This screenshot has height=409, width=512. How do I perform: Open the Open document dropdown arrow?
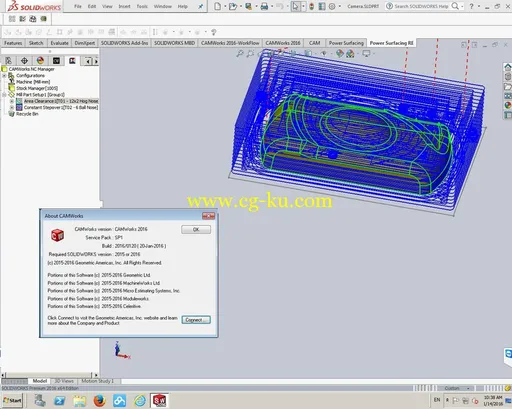240,6
